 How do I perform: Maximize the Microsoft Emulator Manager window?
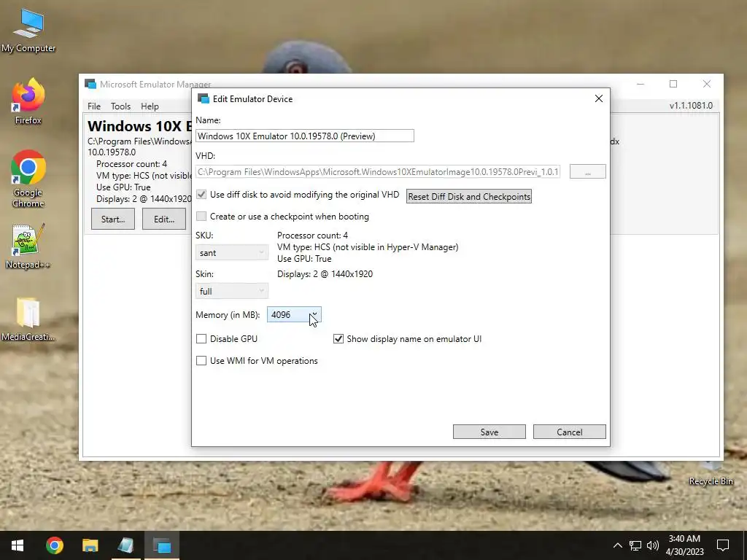[x=673, y=84]
